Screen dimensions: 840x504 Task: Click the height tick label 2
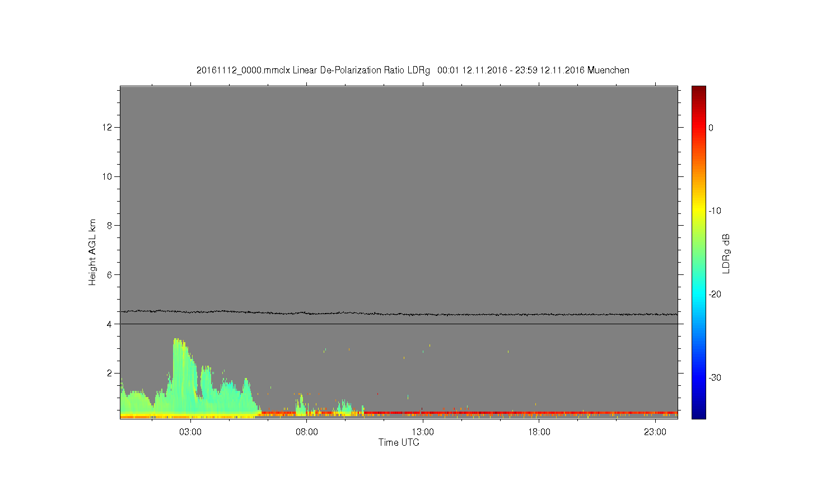point(110,373)
